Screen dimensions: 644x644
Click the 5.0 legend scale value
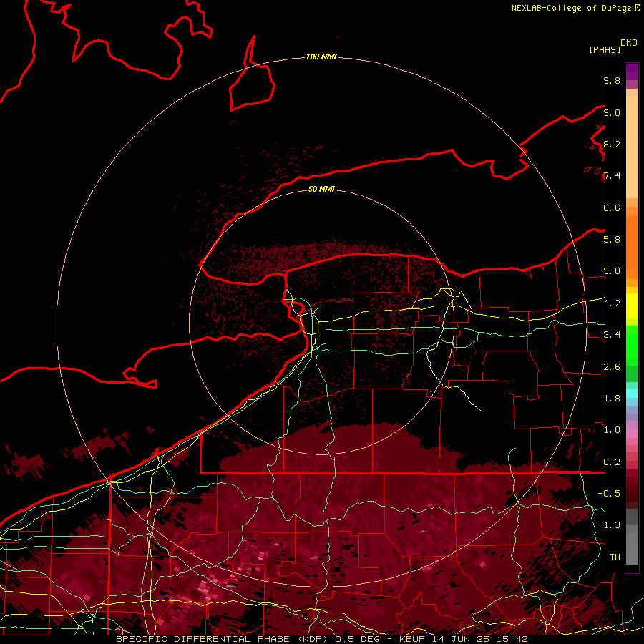pyautogui.click(x=612, y=271)
